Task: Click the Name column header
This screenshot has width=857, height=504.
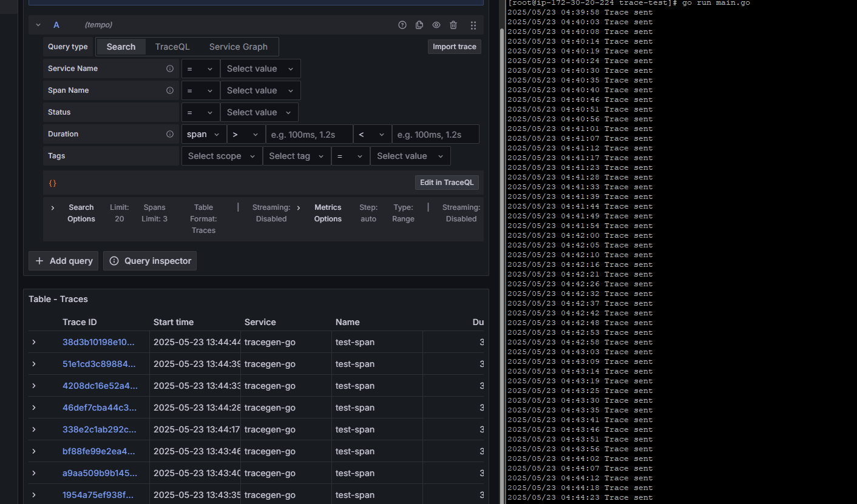Action: 348,322
